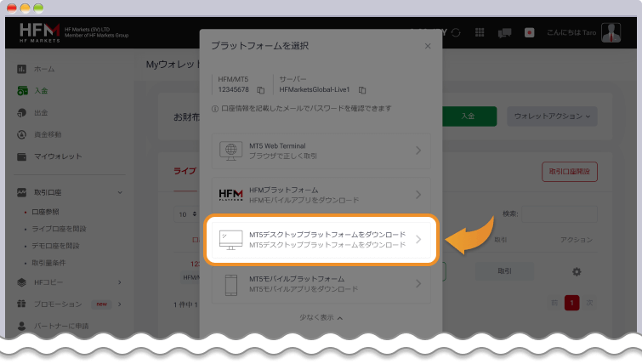Select 口座参照 sub-item
642x364 pixels.
(x=45, y=212)
